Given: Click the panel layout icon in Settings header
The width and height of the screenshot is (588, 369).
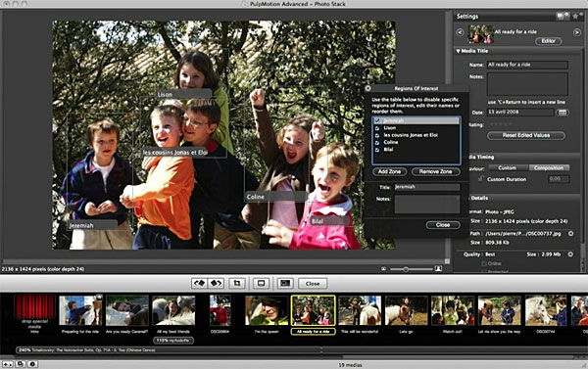Looking at the screenshot, I should pyautogui.click(x=563, y=16).
